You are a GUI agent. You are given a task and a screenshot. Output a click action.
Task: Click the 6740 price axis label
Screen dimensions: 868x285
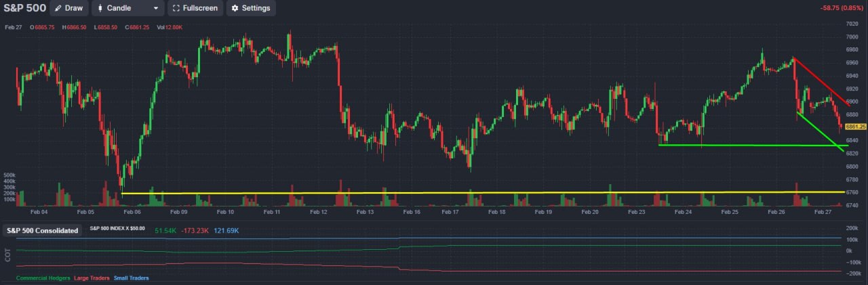point(852,205)
